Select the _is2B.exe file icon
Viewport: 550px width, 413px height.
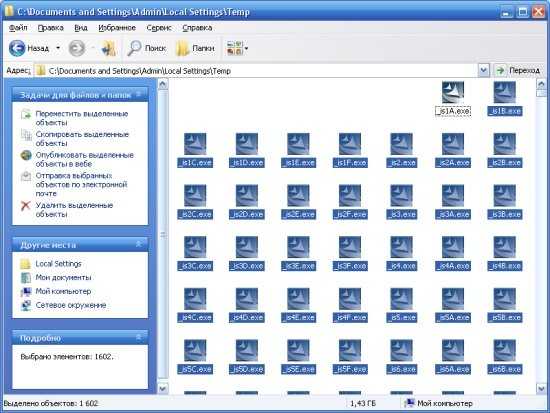(x=504, y=144)
